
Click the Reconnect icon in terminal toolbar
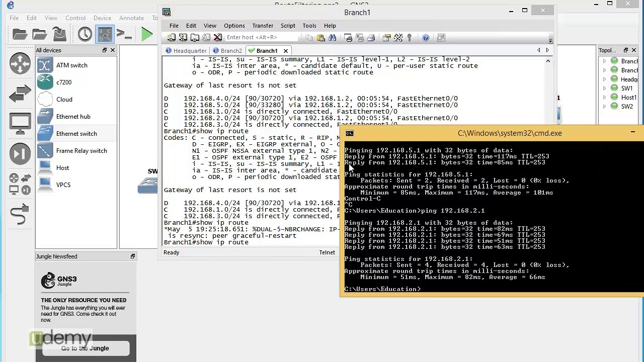[x=206, y=38]
